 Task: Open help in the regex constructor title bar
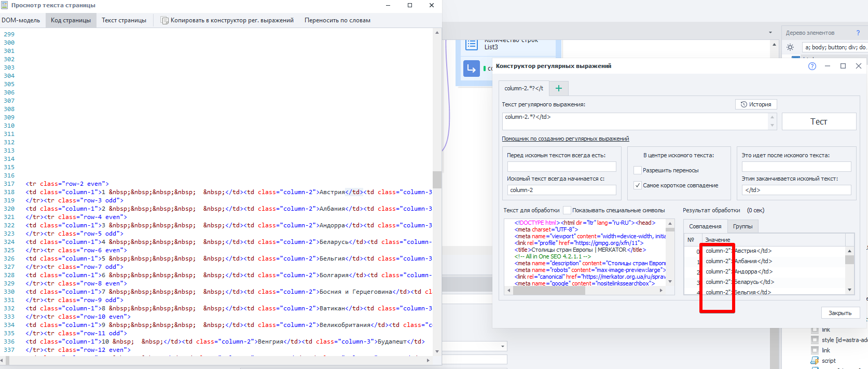coord(812,66)
